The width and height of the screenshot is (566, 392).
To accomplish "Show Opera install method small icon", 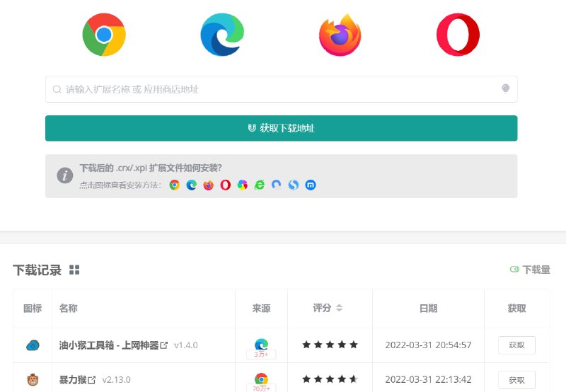I will (225, 185).
